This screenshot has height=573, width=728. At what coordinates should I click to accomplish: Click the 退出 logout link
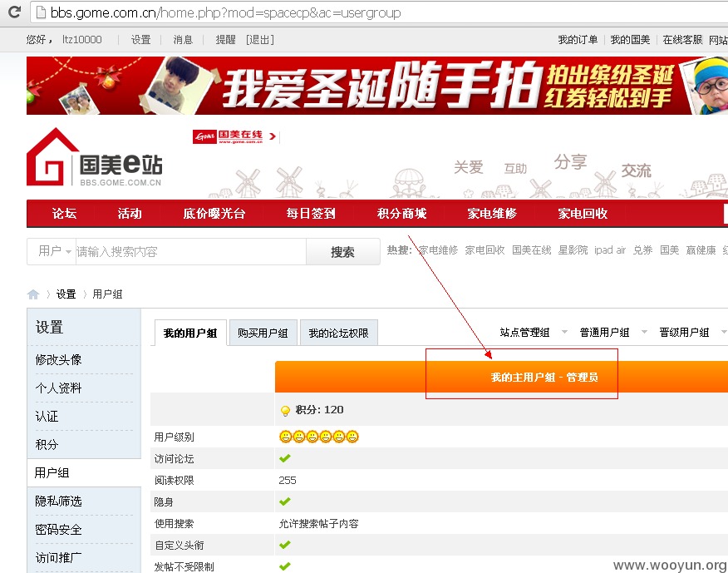click(x=259, y=39)
